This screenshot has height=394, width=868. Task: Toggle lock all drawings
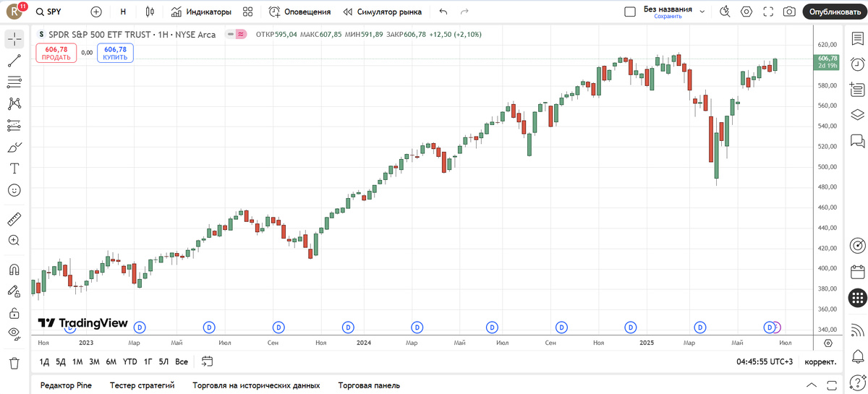click(x=14, y=312)
